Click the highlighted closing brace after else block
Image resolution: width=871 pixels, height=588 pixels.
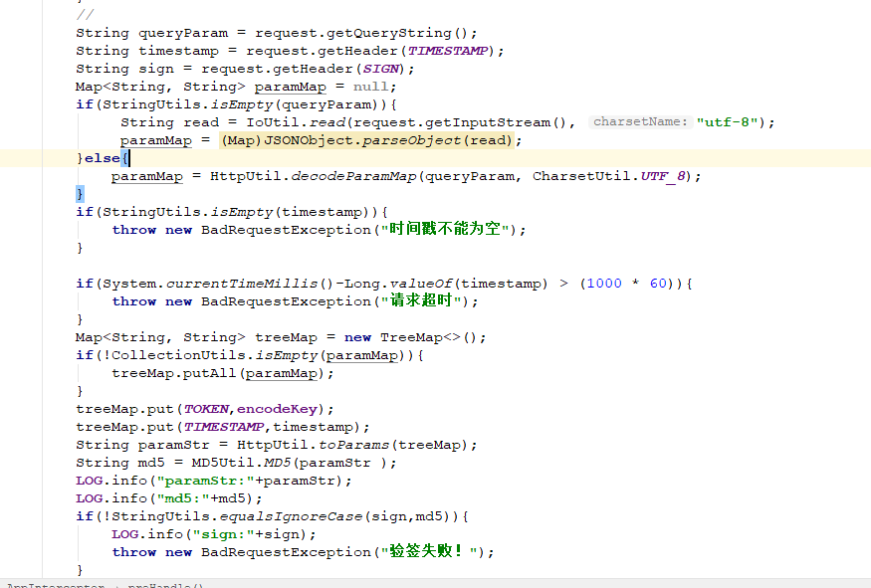(80, 194)
